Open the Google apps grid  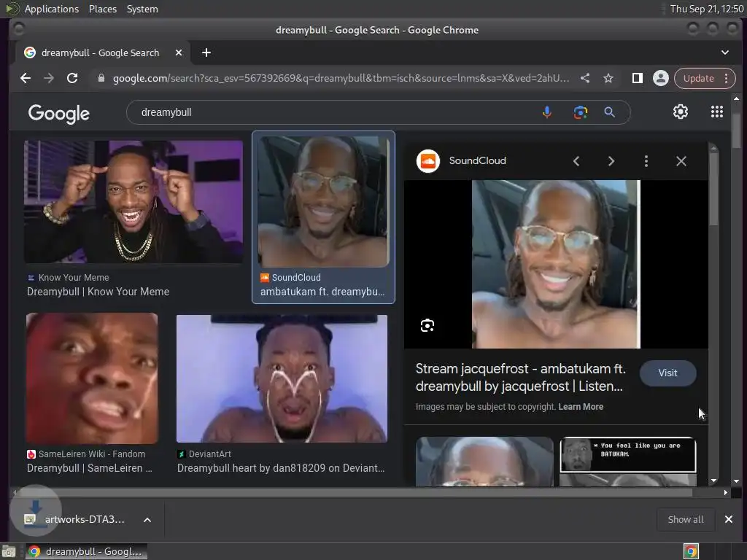point(717,112)
